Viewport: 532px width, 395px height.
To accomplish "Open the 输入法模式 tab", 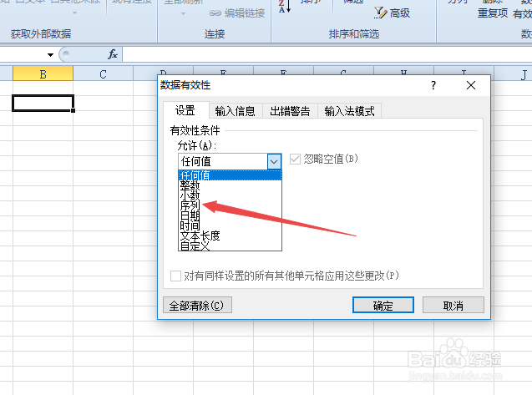I will [349, 111].
